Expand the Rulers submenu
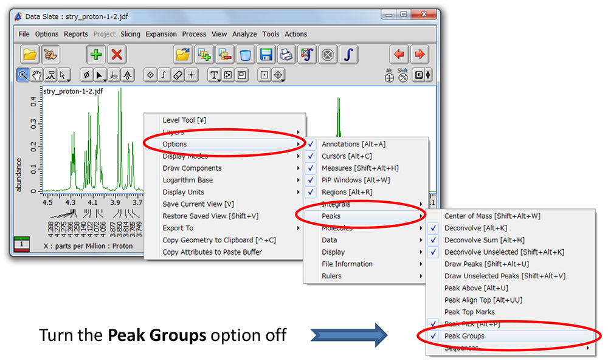The image size is (608, 364). 331,276
